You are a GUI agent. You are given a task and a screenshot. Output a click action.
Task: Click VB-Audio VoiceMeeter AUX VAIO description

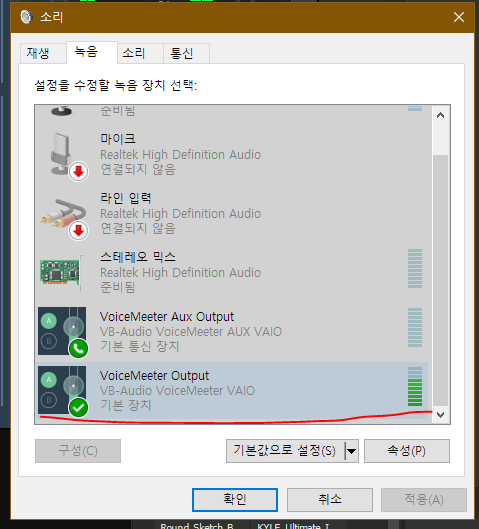pos(191,332)
